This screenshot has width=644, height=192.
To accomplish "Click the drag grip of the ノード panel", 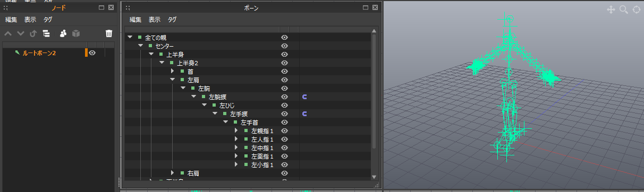I will tap(6, 8).
